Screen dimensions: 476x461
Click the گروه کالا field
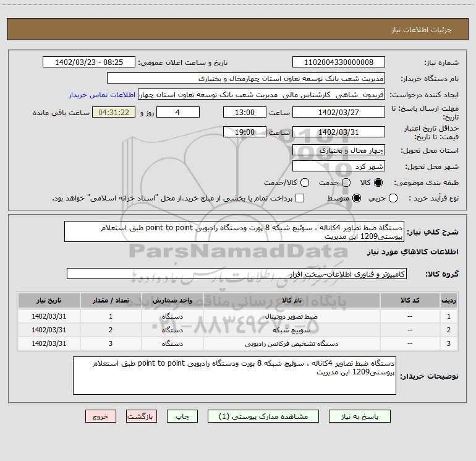(237, 274)
